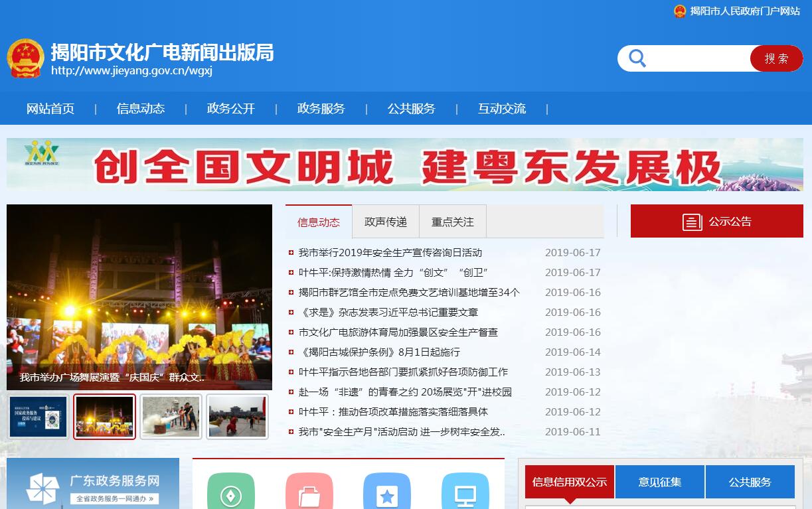Open the green compass service icon

pyautogui.click(x=230, y=493)
